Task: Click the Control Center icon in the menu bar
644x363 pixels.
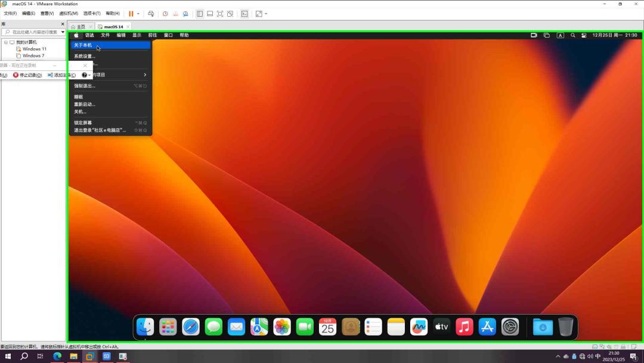Action: click(x=583, y=35)
